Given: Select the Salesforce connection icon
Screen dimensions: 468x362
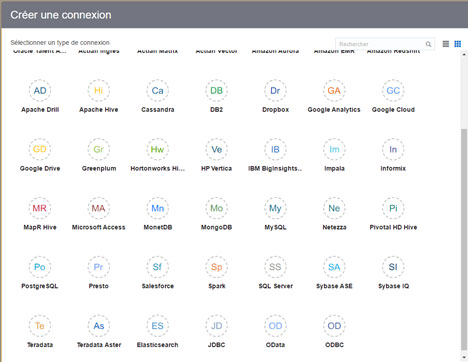Looking at the screenshot, I should click(x=158, y=267).
